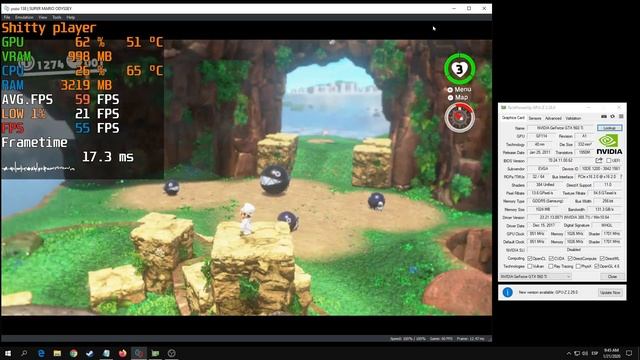Open the GPU selection dropdown in GPU-Z

[536, 276]
